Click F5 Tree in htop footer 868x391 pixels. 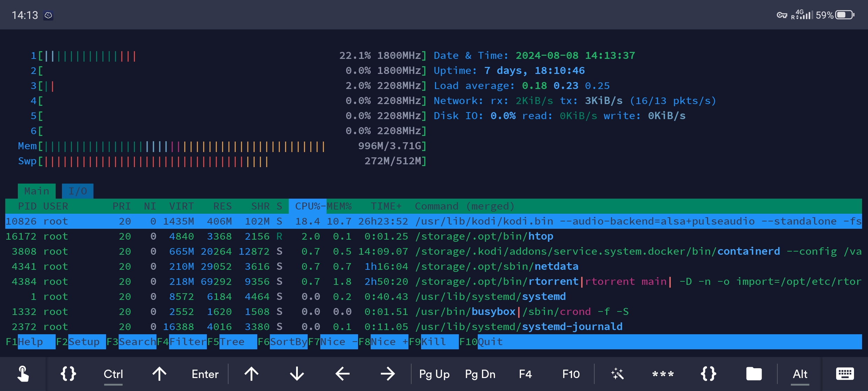tap(232, 342)
